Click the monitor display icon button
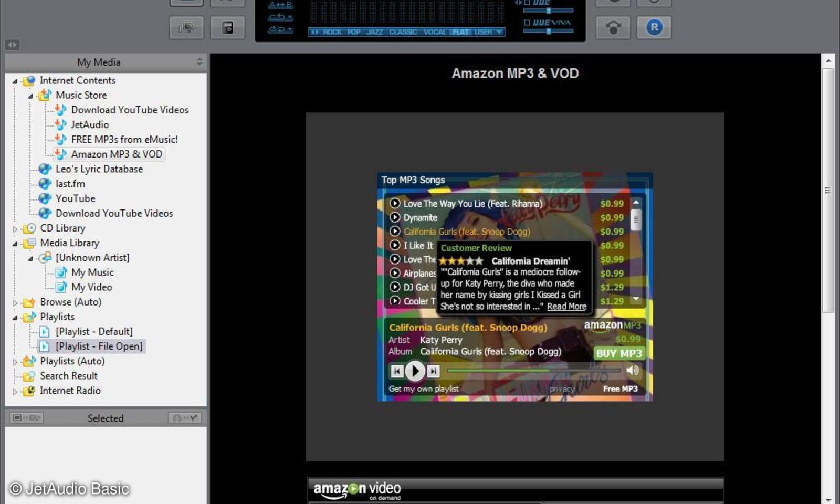The height and width of the screenshot is (504, 840). [x=186, y=28]
